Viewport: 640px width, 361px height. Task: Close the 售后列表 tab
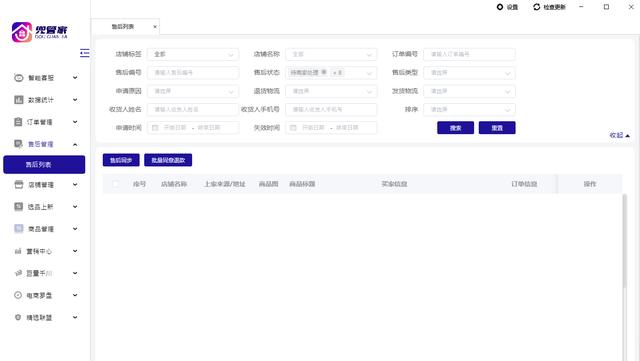(155, 27)
